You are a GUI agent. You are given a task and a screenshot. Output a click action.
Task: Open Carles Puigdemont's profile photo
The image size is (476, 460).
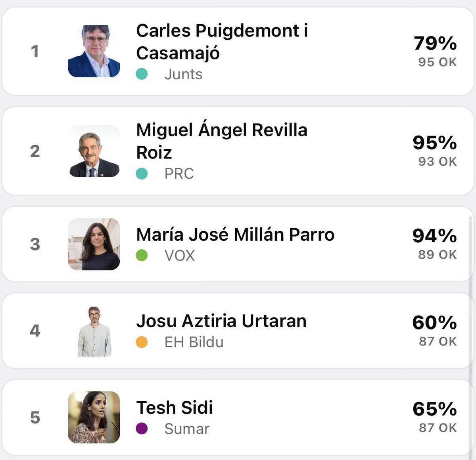(x=94, y=51)
